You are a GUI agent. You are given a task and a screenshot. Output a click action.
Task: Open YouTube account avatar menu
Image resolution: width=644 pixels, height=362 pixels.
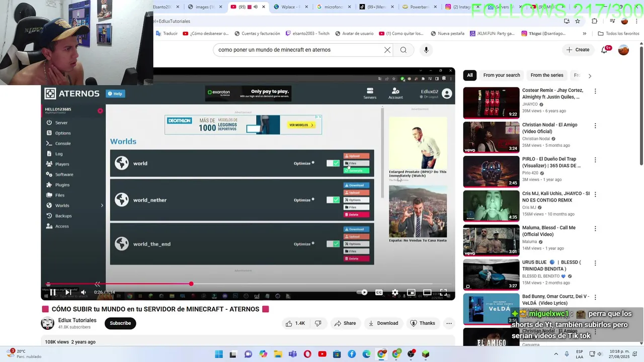[x=623, y=50]
